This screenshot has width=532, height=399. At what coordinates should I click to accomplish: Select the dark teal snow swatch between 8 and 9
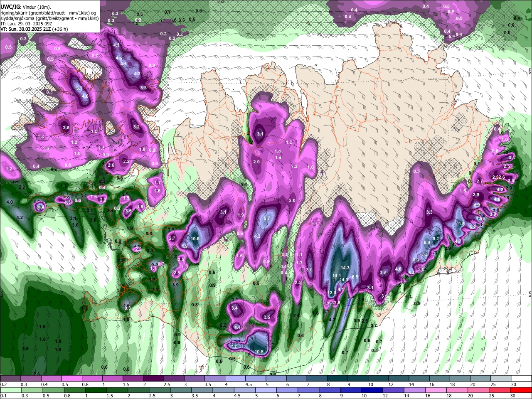[337, 378]
